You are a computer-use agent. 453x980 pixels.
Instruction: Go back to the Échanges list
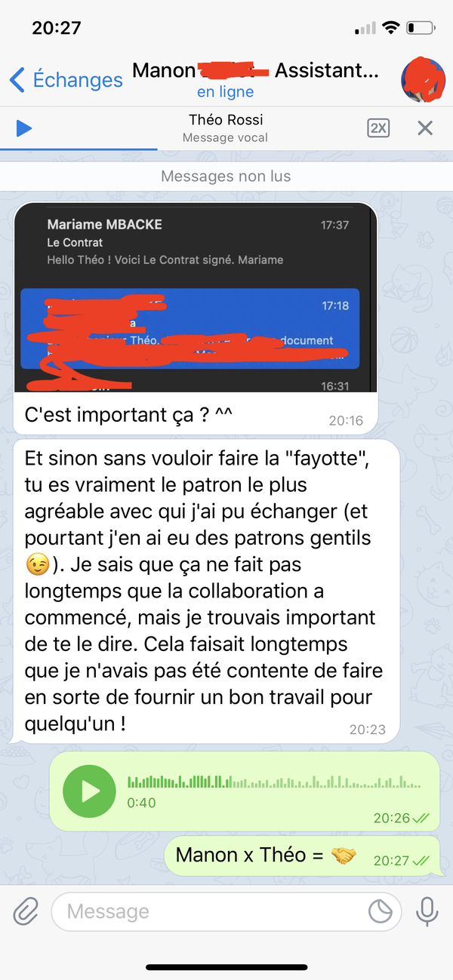point(66,80)
